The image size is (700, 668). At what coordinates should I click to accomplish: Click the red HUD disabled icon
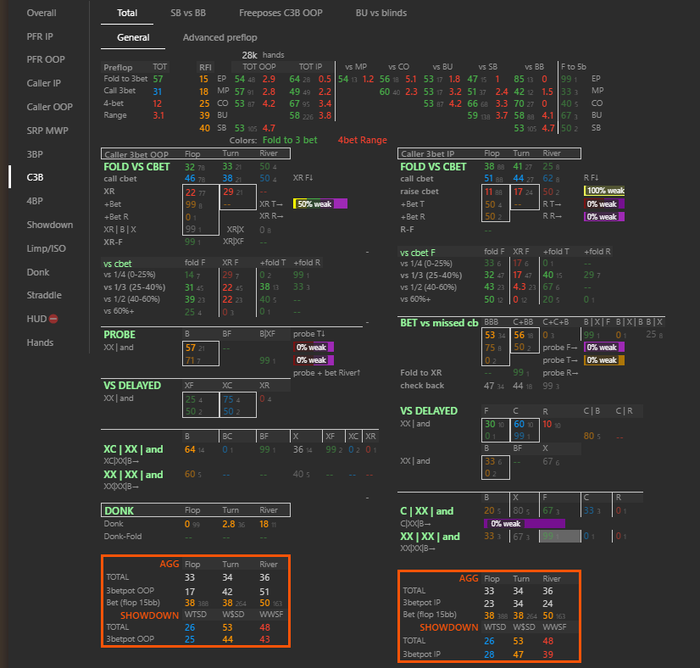[x=54, y=319]
